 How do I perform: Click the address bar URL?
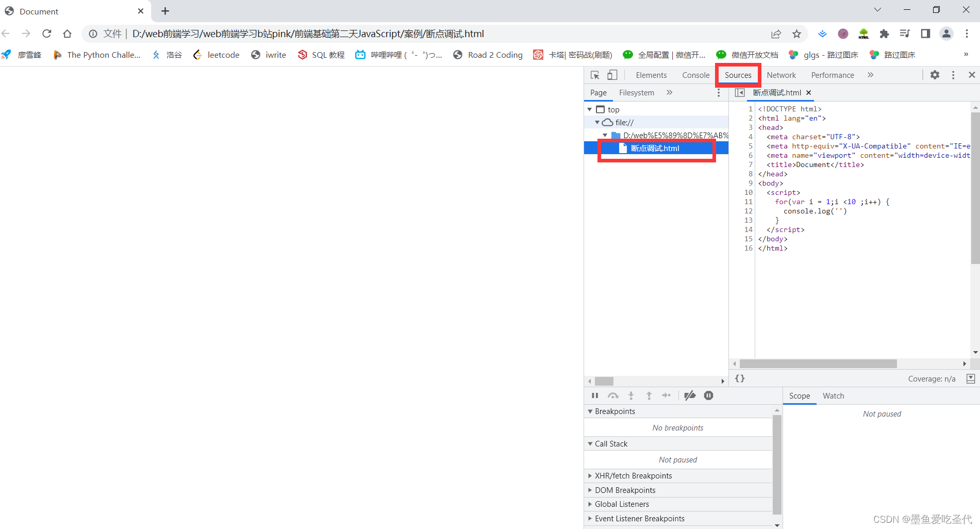pos(308,34)
